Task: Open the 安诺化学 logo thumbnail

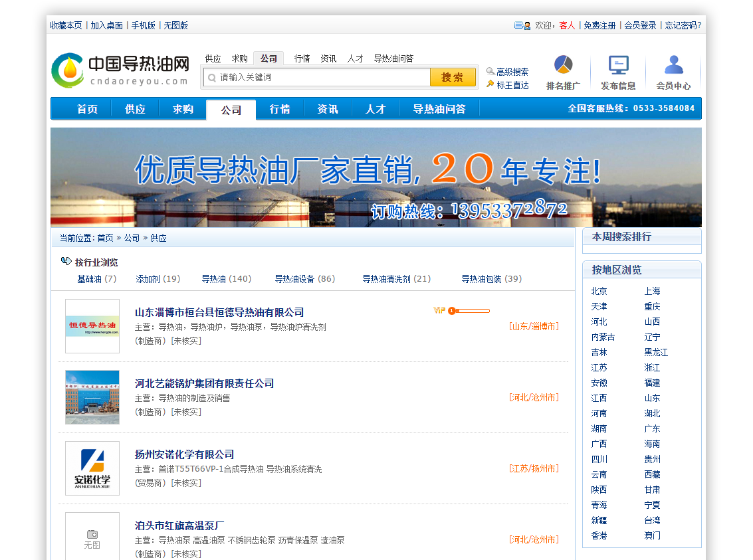Action: [92, 468]
